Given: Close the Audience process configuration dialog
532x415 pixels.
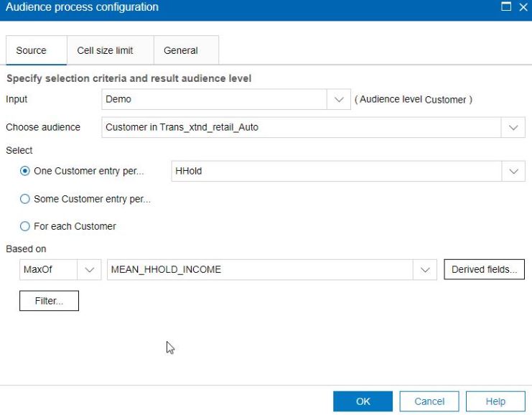Looking at the screenshot, I should [x=523, y=7].
